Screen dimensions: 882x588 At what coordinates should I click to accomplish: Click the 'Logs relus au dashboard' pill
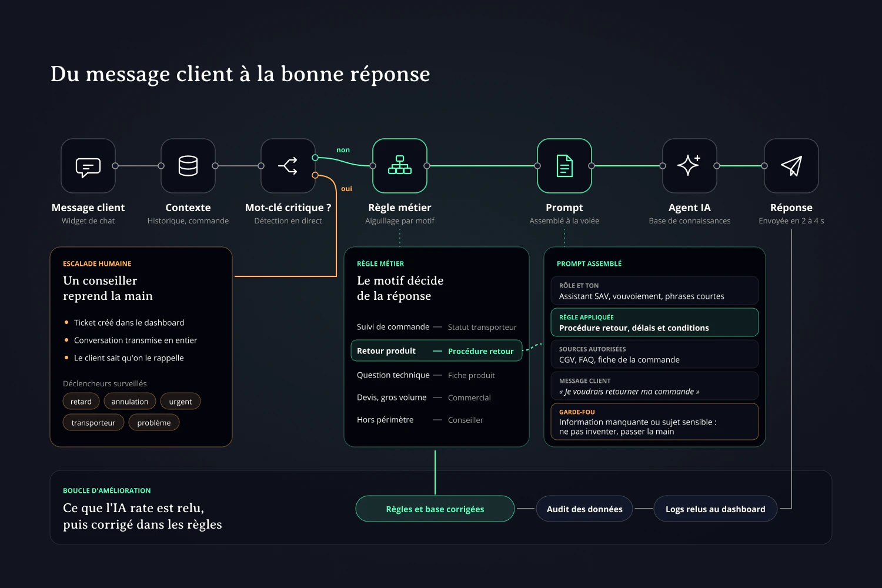click(716, 509)
